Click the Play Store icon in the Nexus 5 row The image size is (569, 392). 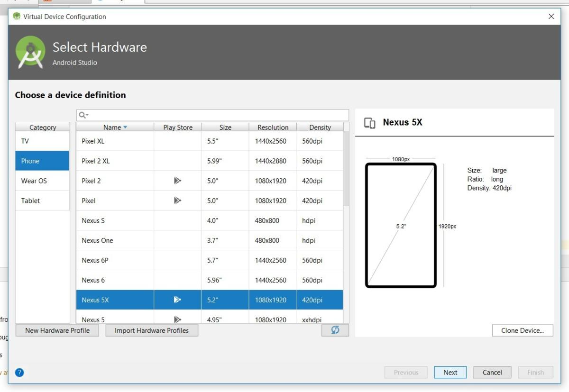[x=177, y=319]
